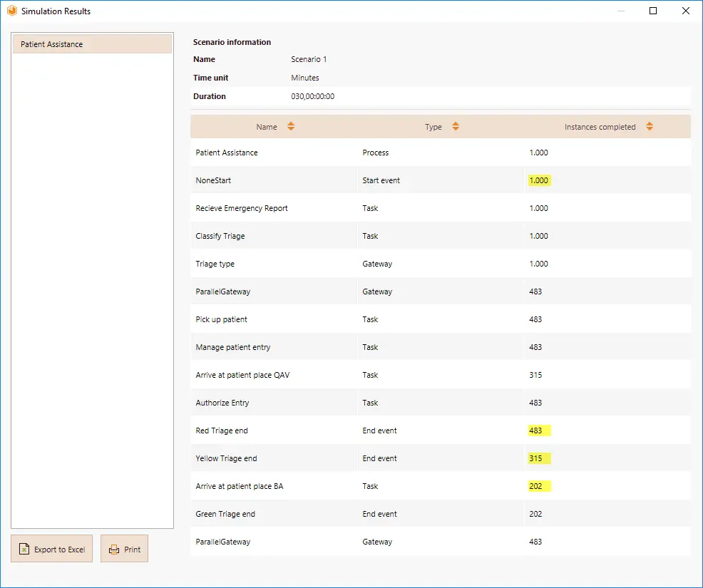This screenshot has height=588, width=703.
Task: Select the Manage patient entry row
Action: point(441,347)
